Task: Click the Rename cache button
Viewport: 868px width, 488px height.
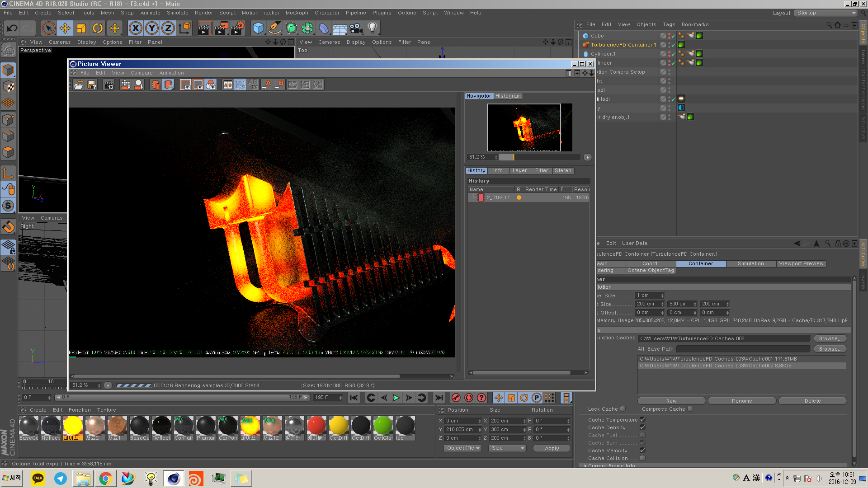Action: pyautogui.click(x=742, y=401)
